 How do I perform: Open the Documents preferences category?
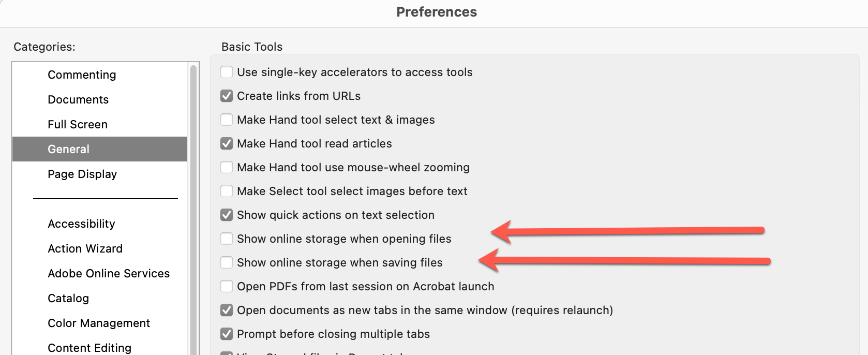click(x=78, y=99)
